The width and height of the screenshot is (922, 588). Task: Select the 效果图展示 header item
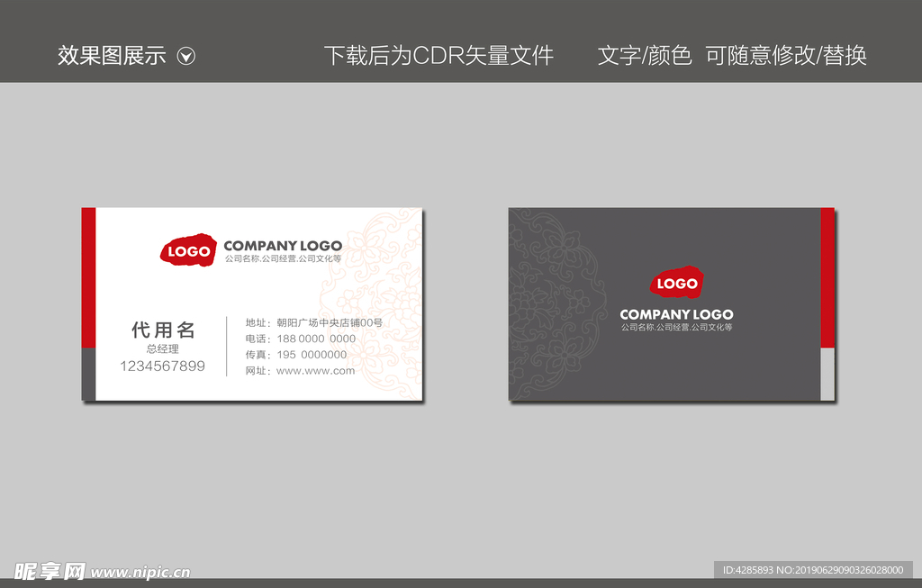click(x=111, y=55)
